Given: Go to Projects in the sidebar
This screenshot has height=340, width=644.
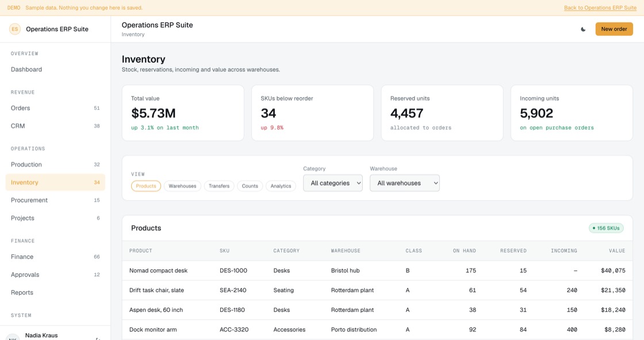Looking at the screenshot, I should tap(55, 218).
